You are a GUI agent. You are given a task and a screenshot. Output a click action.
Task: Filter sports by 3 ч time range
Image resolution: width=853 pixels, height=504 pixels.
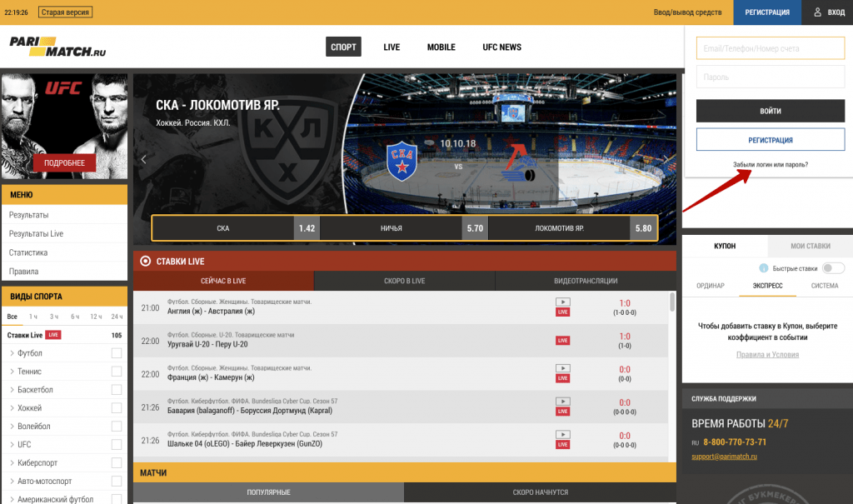tap(54, 317)
